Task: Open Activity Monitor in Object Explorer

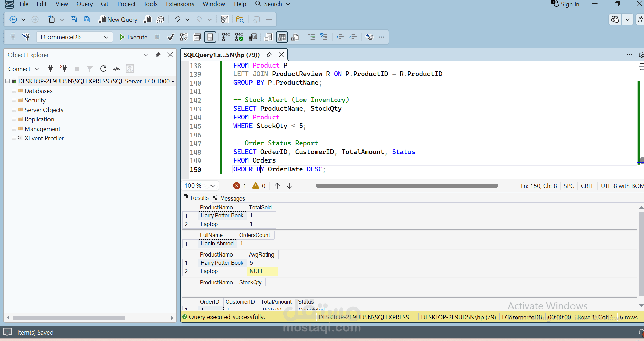Action: click(116, 69)
